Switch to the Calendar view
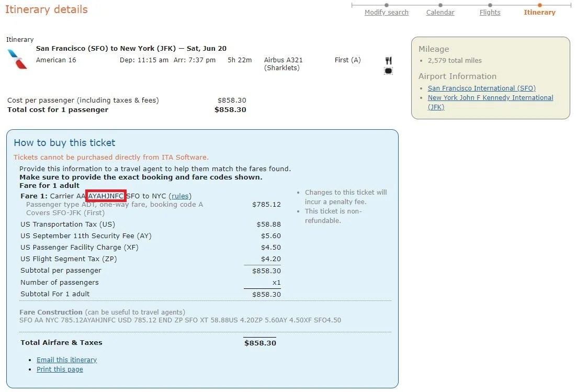 pyautogui.click(x=440, y=12)
